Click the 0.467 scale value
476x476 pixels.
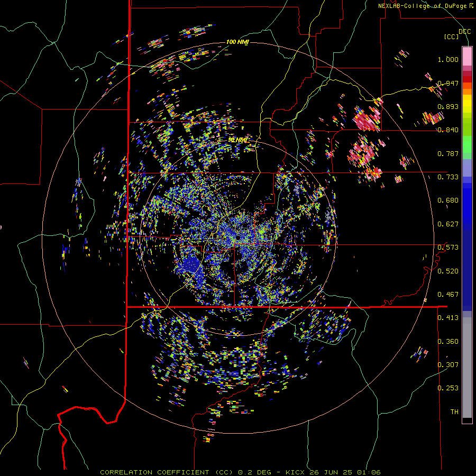tap(448, 295)
